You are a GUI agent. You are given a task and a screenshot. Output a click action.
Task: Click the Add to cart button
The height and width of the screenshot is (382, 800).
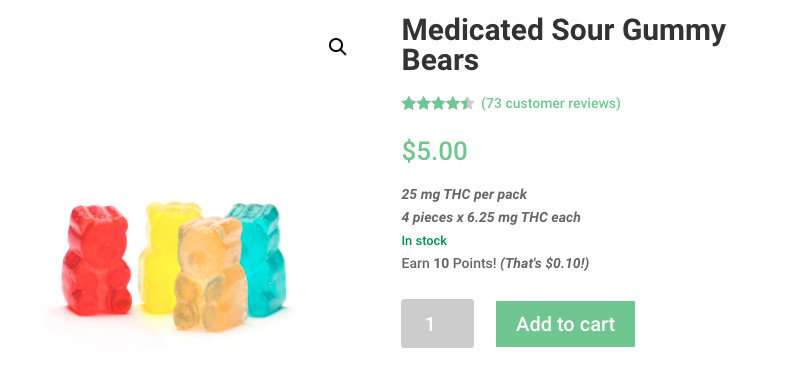tap(565, 324)
